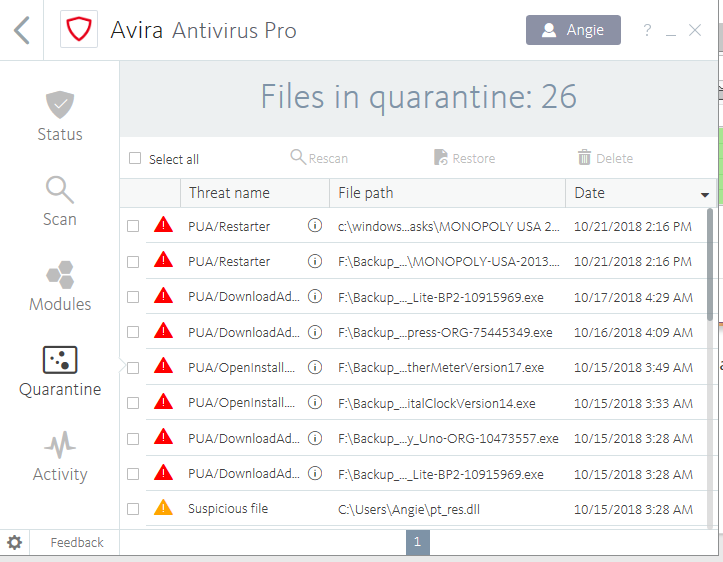Show info for italClockVersion14.exe threat
The width and height of the screenshot is (723, 562).
click(315, 402)
